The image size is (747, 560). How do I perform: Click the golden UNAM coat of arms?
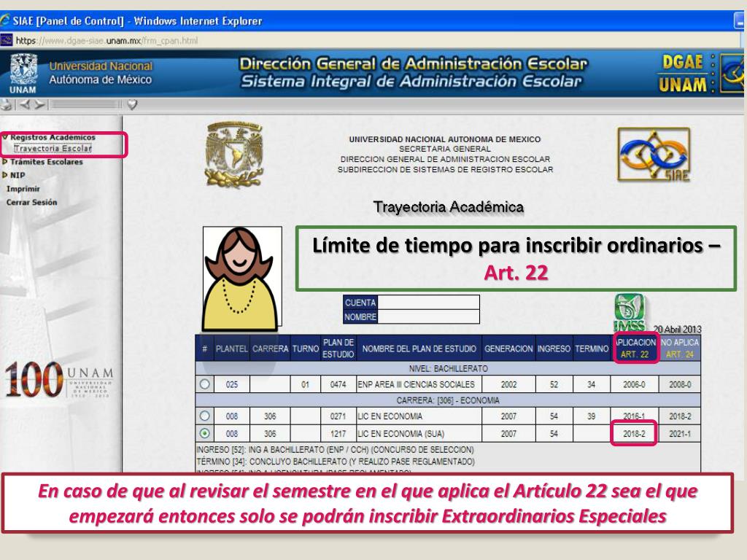234,155
